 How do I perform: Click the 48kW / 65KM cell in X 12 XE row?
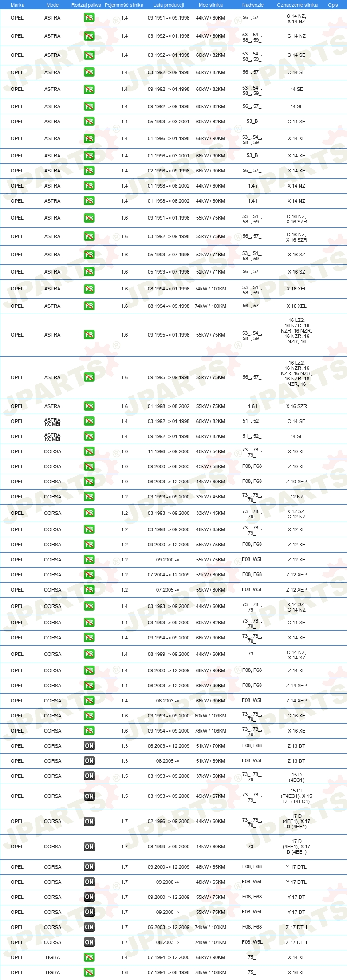coord(211,529)
